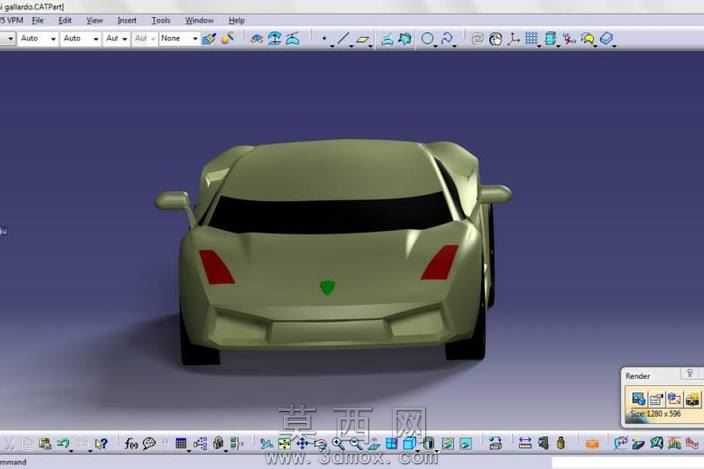This screenshot has height=469, width=704.
Task: Open the Window menu
Action: tap(199, 20)
